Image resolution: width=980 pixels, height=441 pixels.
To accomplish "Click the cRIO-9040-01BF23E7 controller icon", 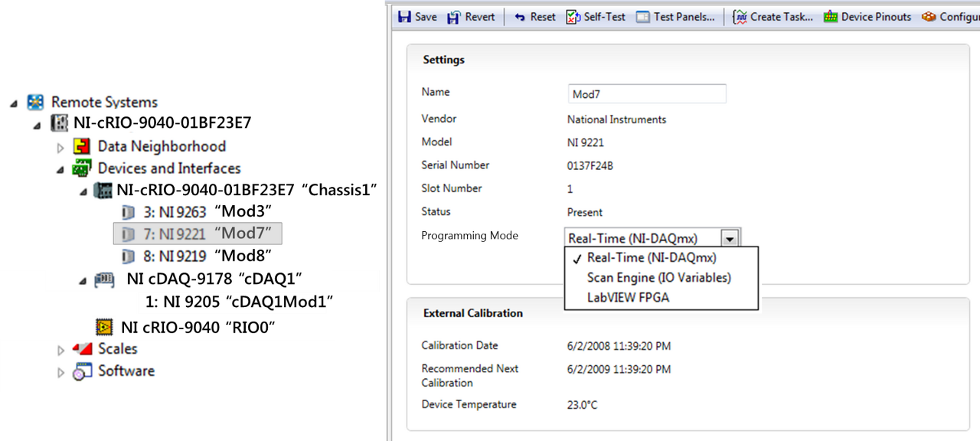I will coord(60,123).
